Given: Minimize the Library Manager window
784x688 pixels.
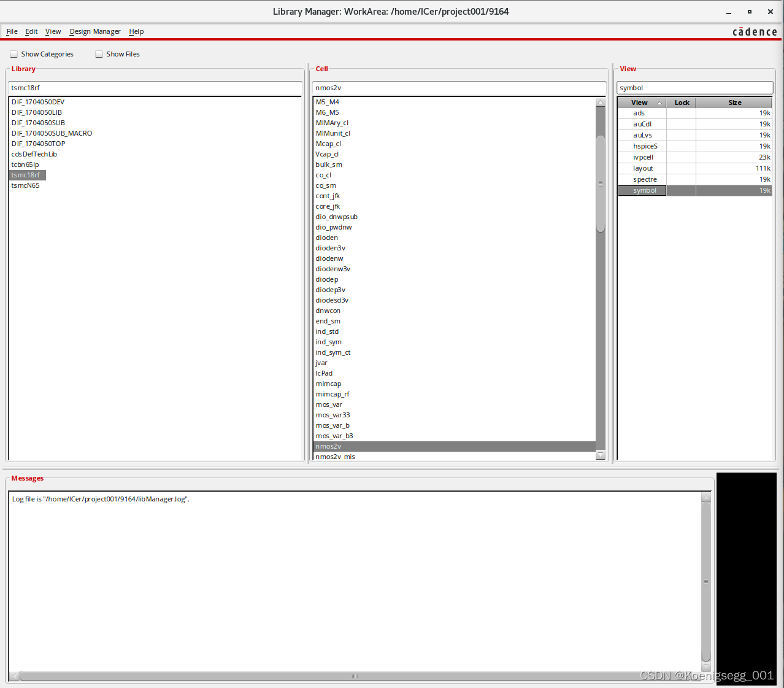Looking at the screenshot, I should [x=729, y=12].
